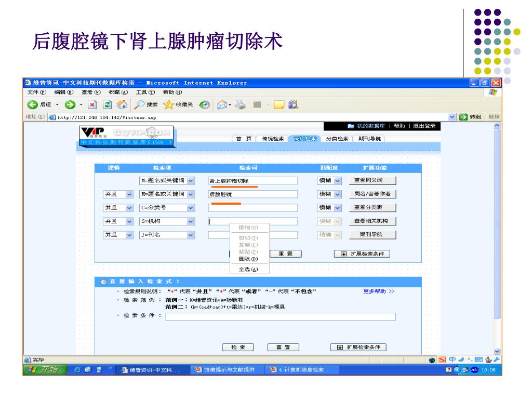The image size is (532, 399).
Task: Click the Home page icon
Action: (x=122, y=105)
